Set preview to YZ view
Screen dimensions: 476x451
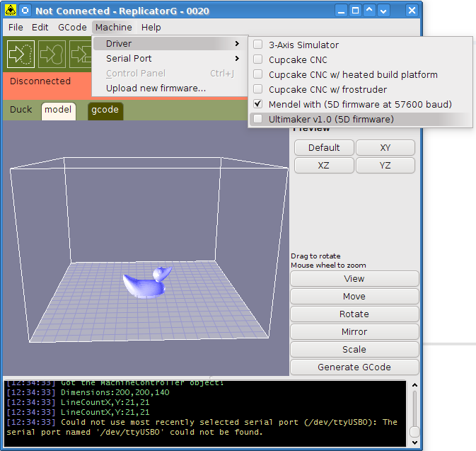pyautogui.click(x=385, y=166)
